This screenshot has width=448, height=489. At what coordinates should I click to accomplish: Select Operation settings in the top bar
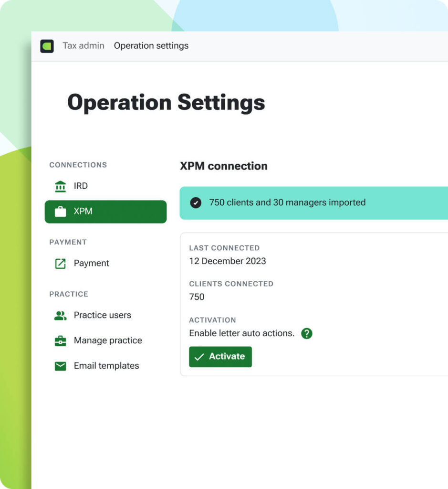pyautogui.click(x=151, y=46)
